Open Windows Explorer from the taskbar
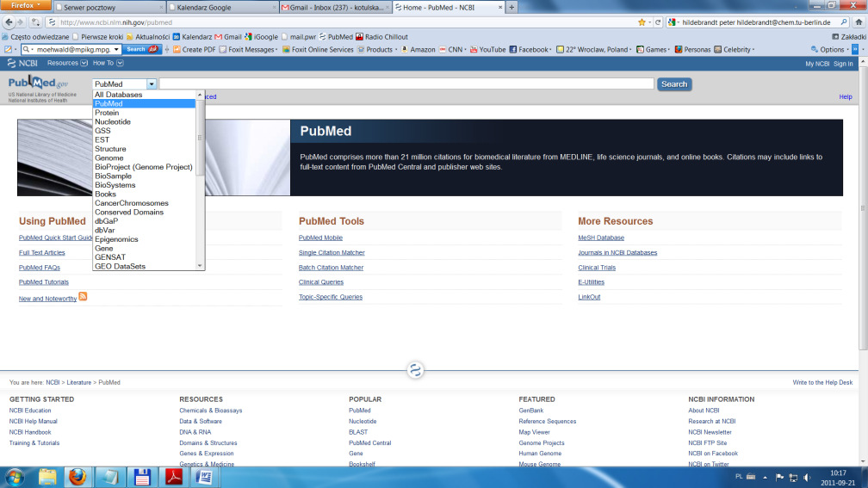This screenshot has width=868, height=488. pos(47,477)
